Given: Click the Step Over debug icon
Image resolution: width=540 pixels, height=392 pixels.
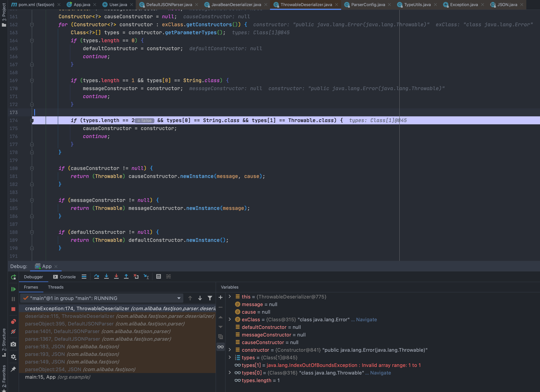Looking at the screenshot, I should pyautogui.click(x=96, y=277).
